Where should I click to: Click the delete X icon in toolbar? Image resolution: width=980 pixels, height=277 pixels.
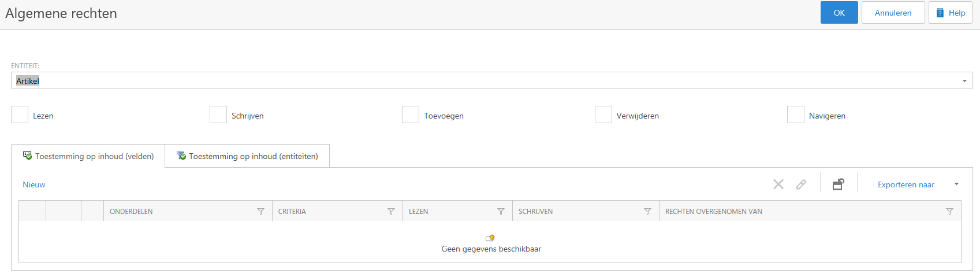(x=778, y=184)
